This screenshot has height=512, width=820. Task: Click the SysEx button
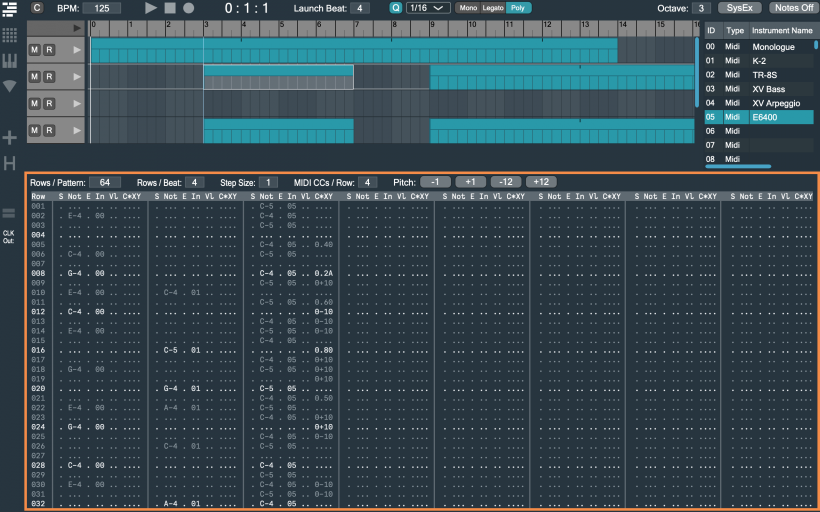point(739,8)
